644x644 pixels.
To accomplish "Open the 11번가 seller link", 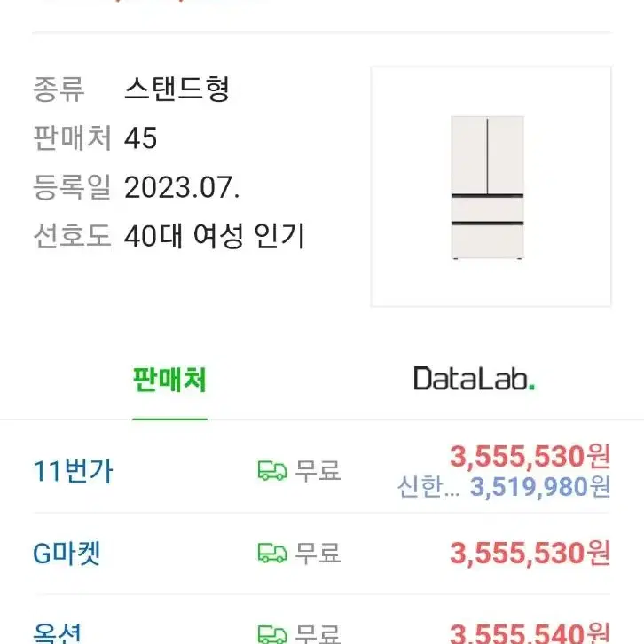I will coord(73,471).
